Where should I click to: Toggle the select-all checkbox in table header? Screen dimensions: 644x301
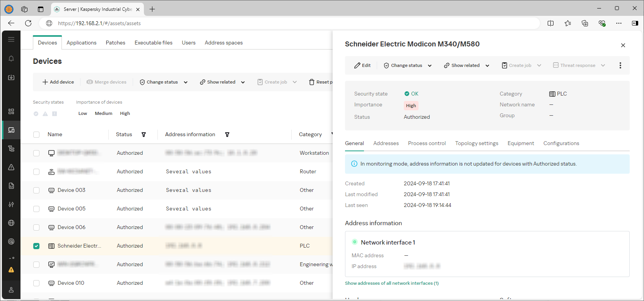pos(36,135)
